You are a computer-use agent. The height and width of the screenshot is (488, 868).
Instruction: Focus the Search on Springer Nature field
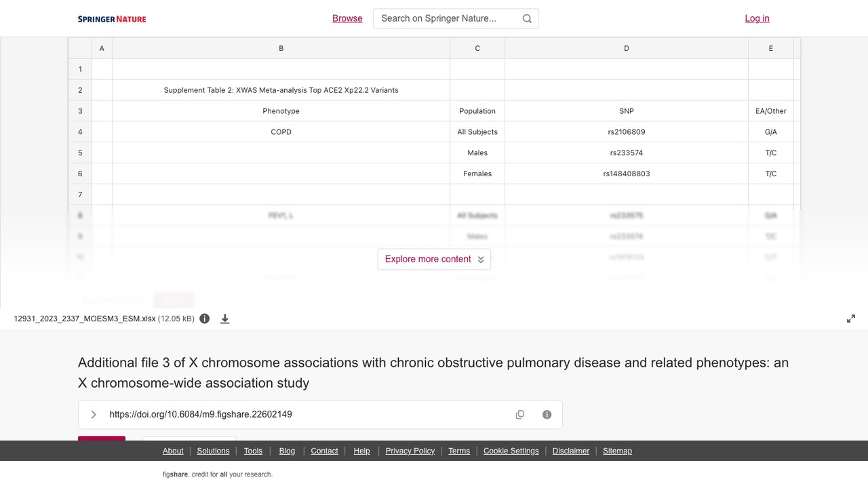(x=448, y=18)
